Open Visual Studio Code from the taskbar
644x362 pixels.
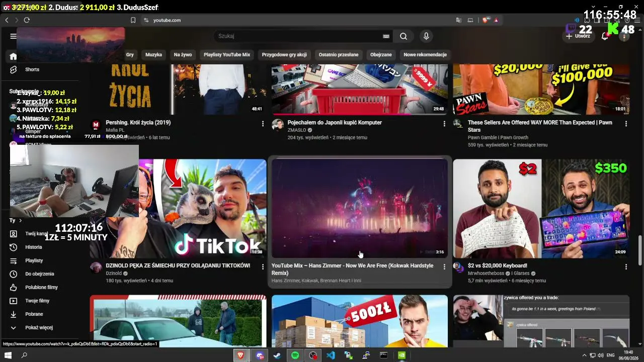[x=331, y=355]
